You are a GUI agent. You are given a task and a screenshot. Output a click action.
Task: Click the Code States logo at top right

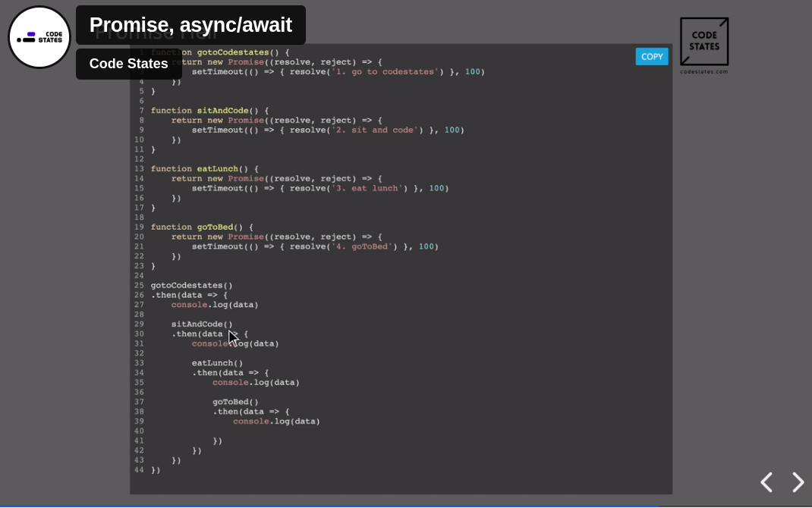click(704, 42)
